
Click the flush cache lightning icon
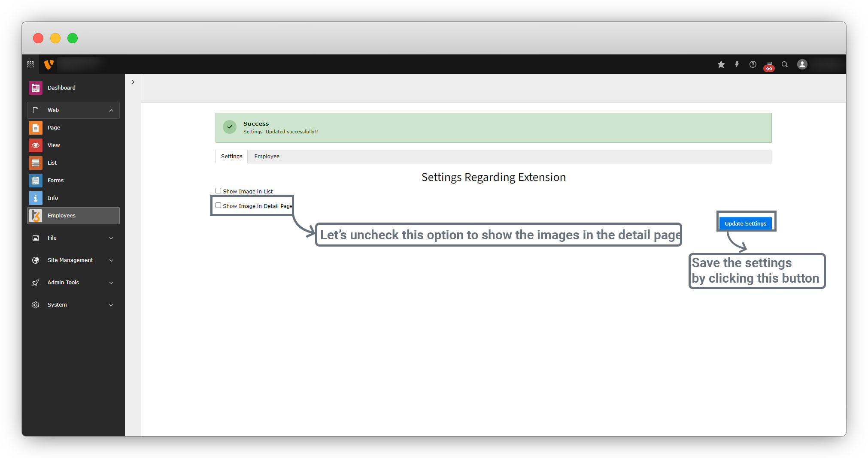tap(737, 64)
